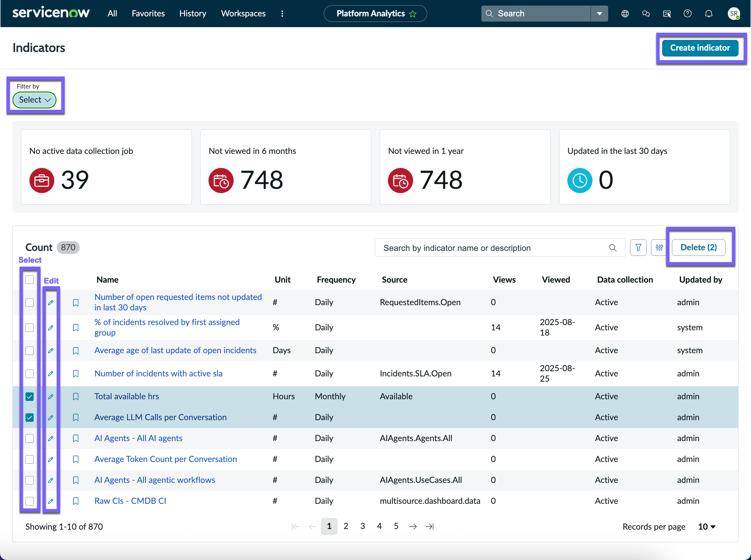
Task: Click the Not viewed in 1 year card
Action: [x=465, y=167]
